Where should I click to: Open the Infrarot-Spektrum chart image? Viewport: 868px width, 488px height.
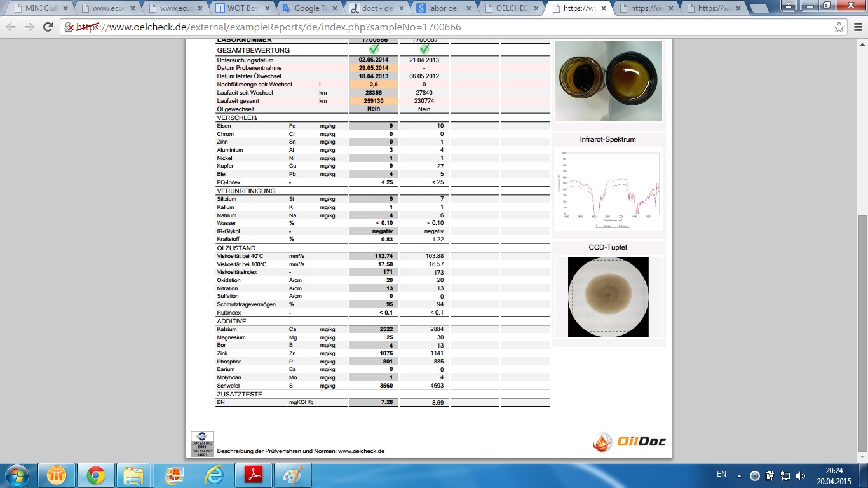pos(609,189)
